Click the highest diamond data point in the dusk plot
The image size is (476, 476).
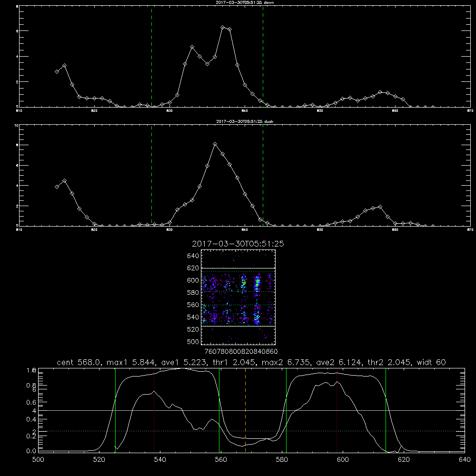coord(215,144)
